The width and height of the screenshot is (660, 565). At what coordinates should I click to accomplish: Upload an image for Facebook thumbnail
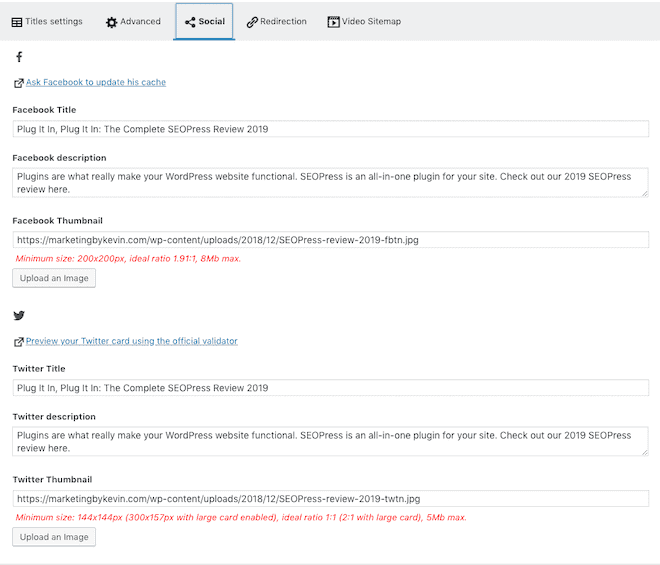[54, 278]
